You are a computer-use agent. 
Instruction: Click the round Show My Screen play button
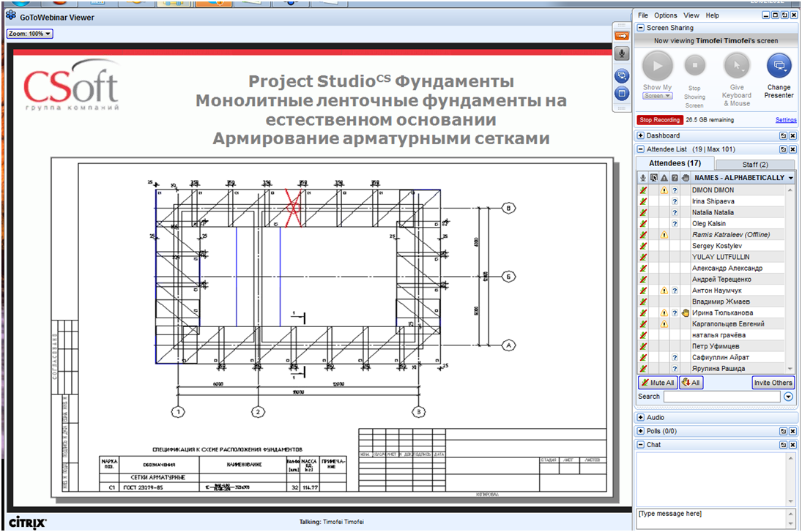click(x=657, y=66)
